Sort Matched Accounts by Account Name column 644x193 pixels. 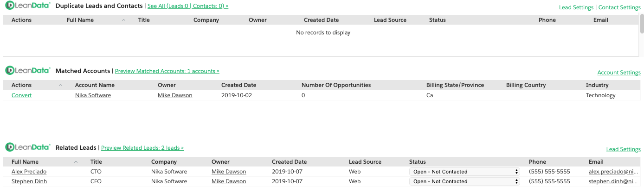pyautogui.click(x=95, y=85)
